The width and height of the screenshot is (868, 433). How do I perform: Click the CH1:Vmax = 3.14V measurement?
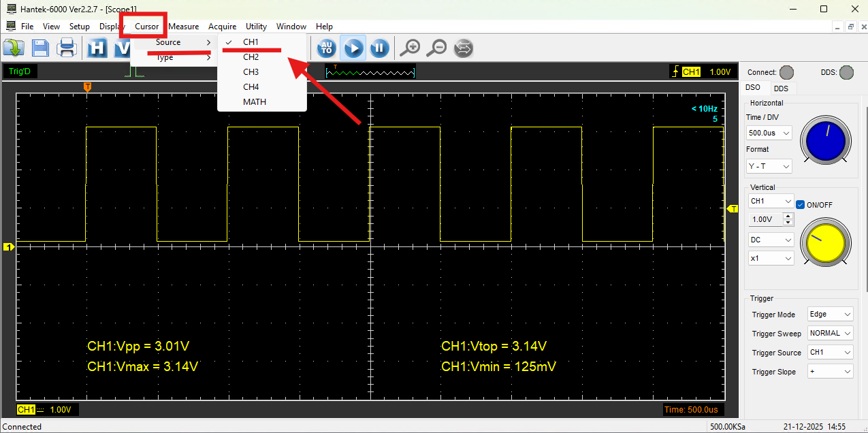click(143, 366)
